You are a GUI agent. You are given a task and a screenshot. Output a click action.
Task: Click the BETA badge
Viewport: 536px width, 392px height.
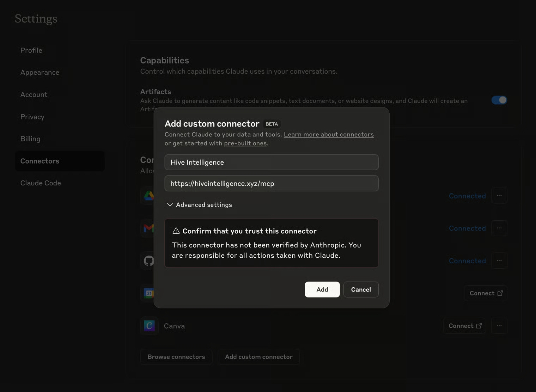tap(272, 124)
